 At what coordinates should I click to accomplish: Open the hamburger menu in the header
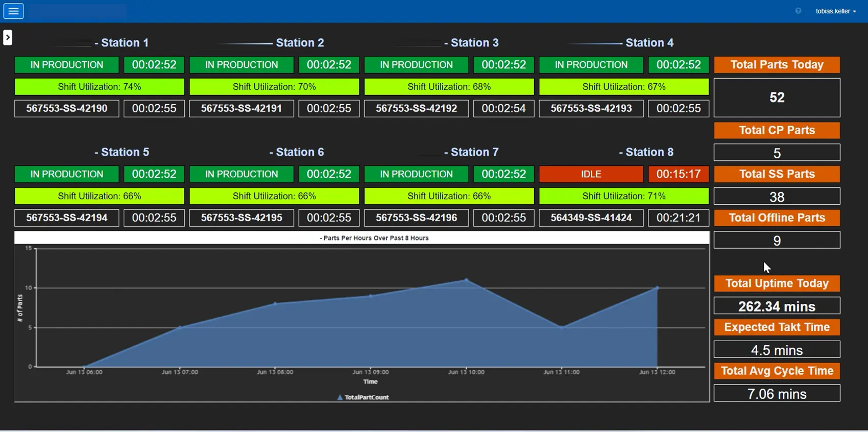13,11
